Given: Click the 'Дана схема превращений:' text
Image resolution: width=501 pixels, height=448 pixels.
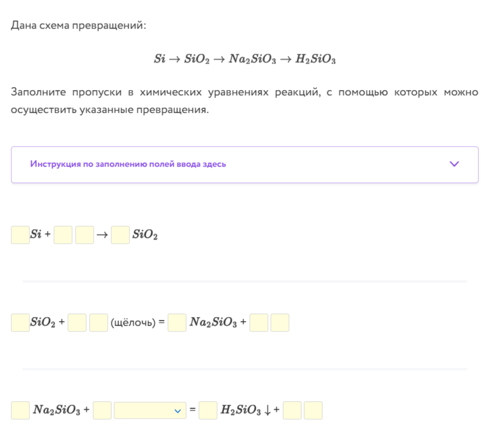Looking at the screenshot, I should [x=78, y=25].
